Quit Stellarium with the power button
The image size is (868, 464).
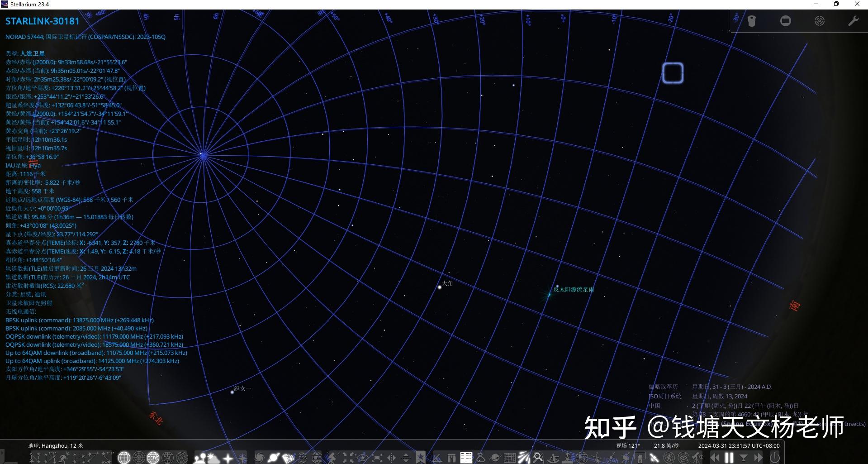774,457
